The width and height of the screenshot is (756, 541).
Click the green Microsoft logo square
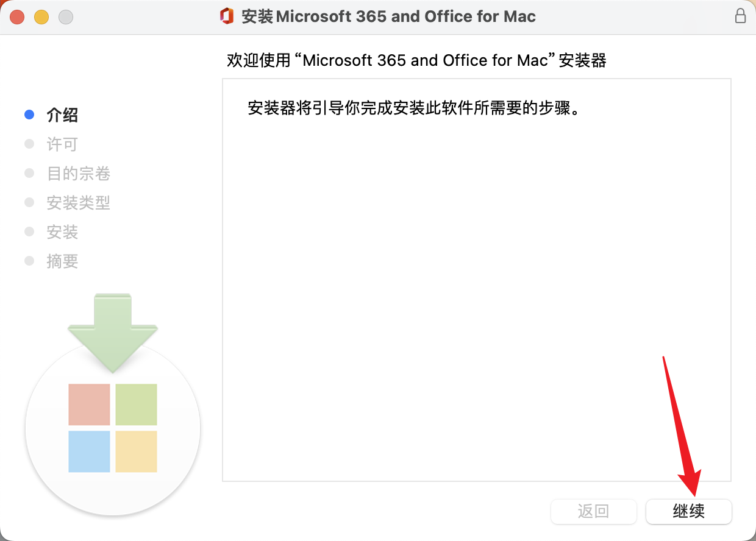[136, 405]
